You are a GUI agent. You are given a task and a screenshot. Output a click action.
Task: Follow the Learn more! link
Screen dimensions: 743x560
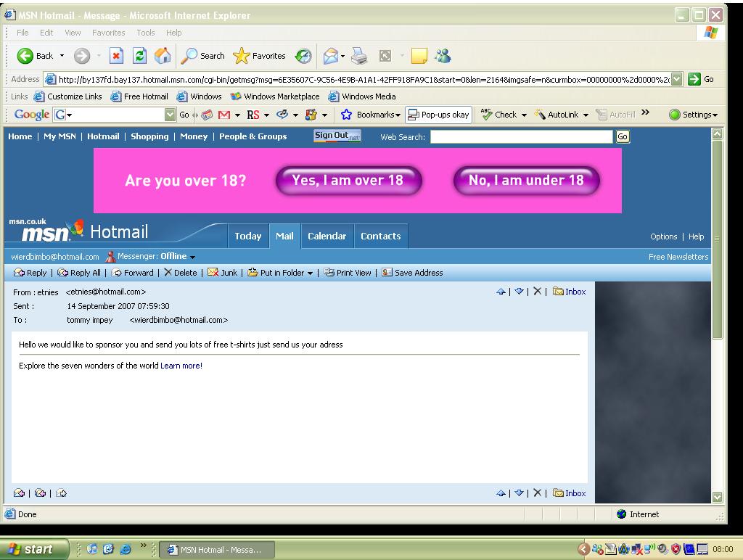[181, 366]
